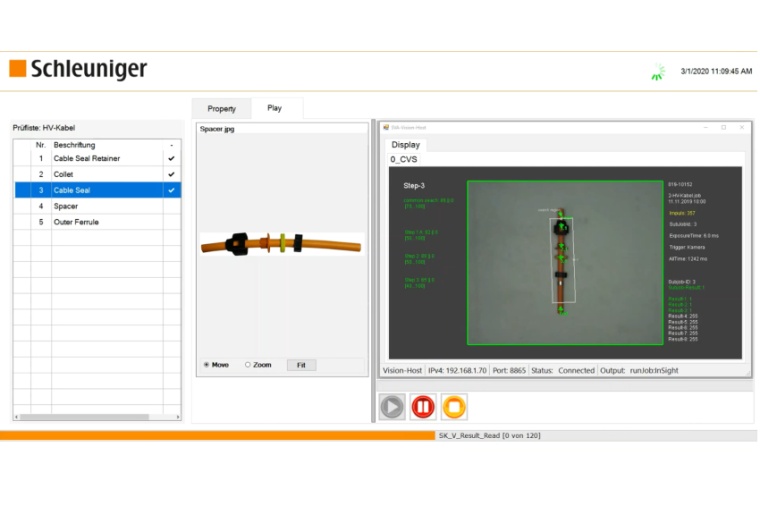Click checkmark in Cable Seal Retainer row
Viewport: 760px width, 506px height.
click(x=171, y=158)
